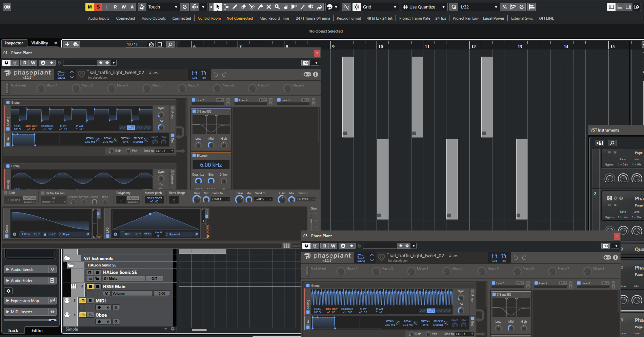The image size is (644, 337).
Task: Adjust the Mod Wheel in Phase Plant 01
Action: (7, 88)
